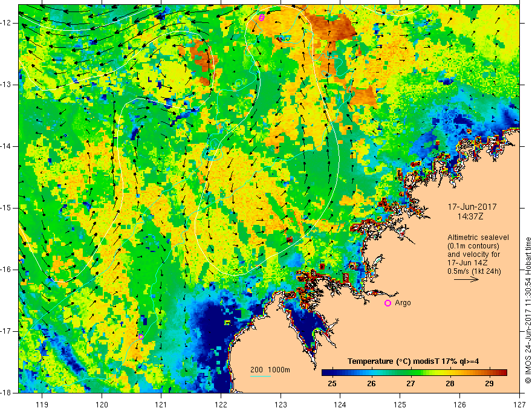Click the color bar tick label '26'
Viewport: 532px width, 411px height.
click(x=372, y=384)
